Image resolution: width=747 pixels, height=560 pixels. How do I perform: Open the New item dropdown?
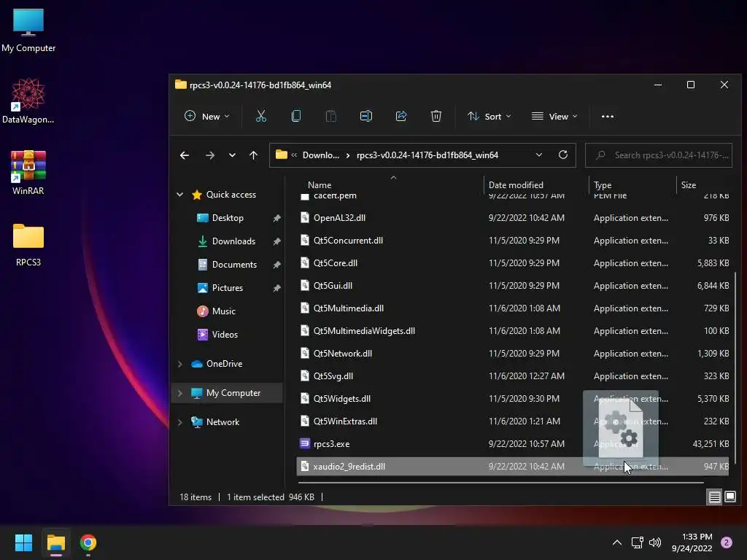pyautogui.click(x=206, y=116)
